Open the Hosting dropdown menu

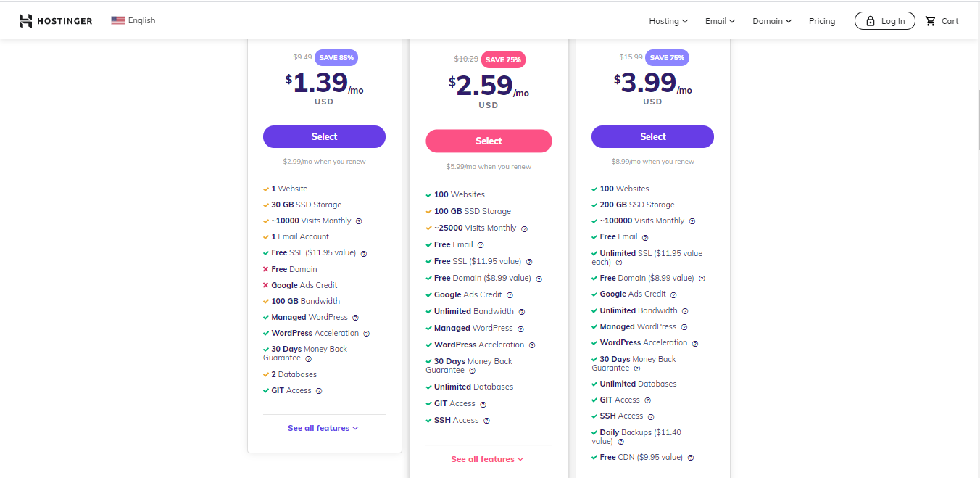coord(668,21)
